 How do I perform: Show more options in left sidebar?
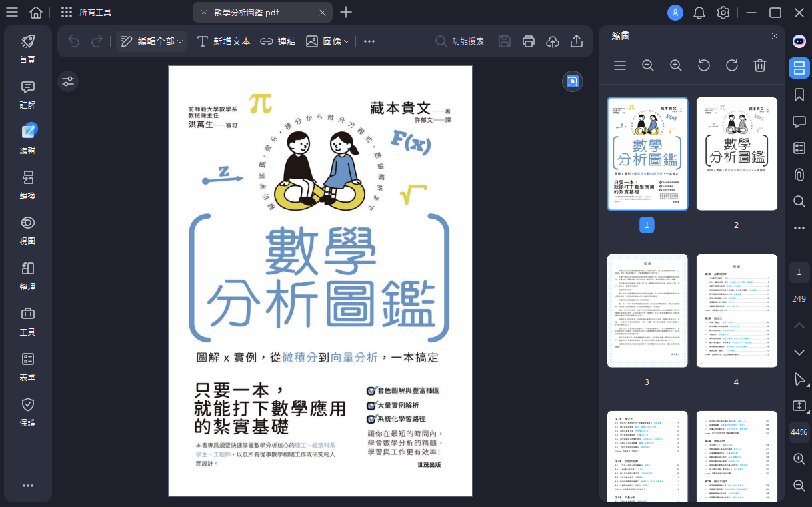pyautogui.click(x=28, y=486)
